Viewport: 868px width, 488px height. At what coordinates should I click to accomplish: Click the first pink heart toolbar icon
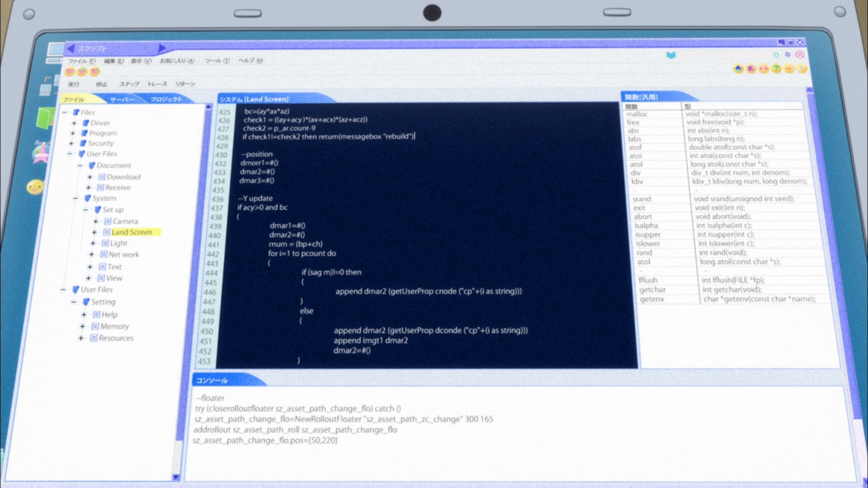[70, 71]
